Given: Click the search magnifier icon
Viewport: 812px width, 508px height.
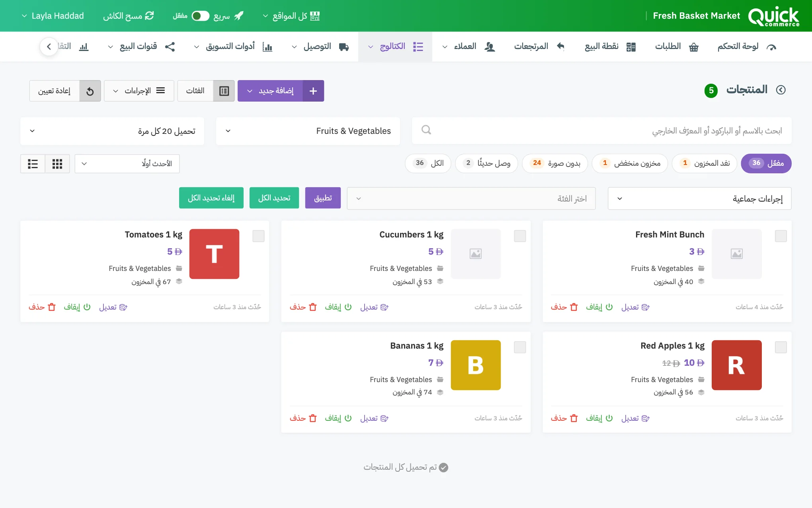Looking at the screenshot, I should 426,130.
